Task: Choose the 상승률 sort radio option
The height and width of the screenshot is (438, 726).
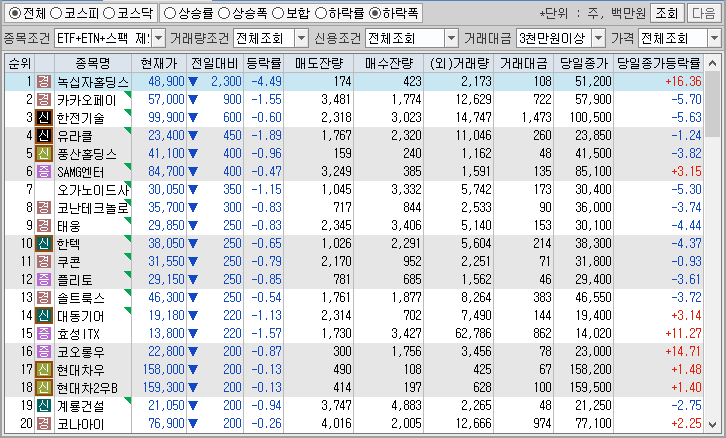Action: [169, 13]
